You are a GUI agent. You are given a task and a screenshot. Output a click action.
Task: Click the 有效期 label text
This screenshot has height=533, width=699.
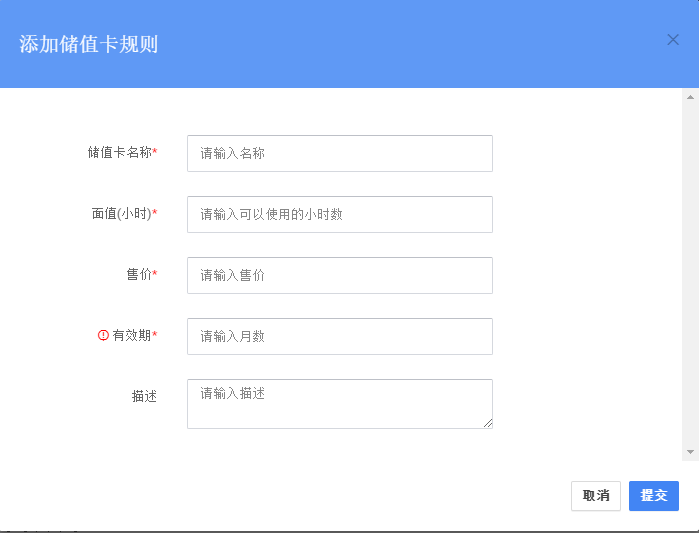pos(132,335)
